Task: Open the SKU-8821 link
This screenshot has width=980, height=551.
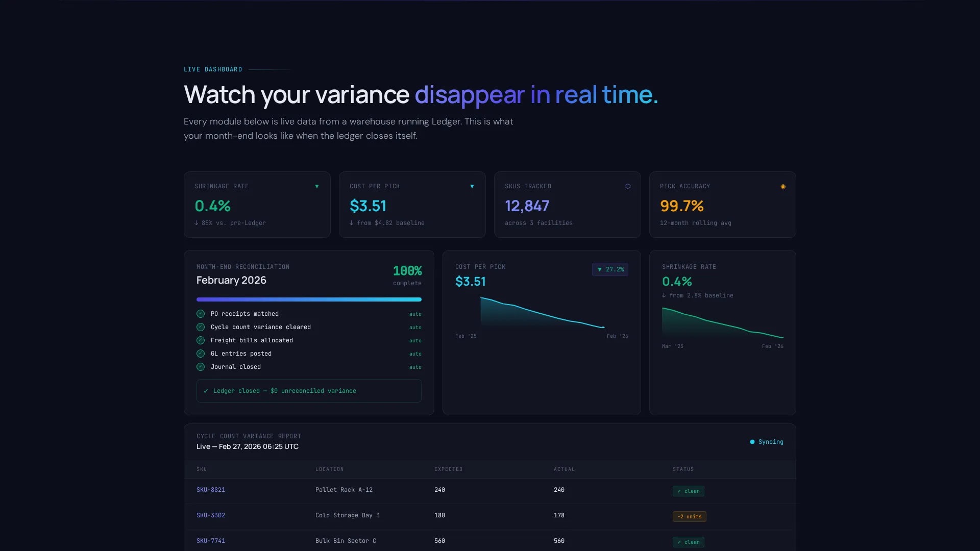Action: coord(211,490)
